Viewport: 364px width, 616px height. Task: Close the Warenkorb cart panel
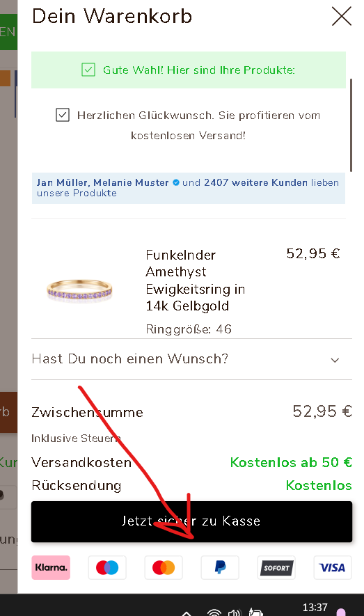(341, 17)
